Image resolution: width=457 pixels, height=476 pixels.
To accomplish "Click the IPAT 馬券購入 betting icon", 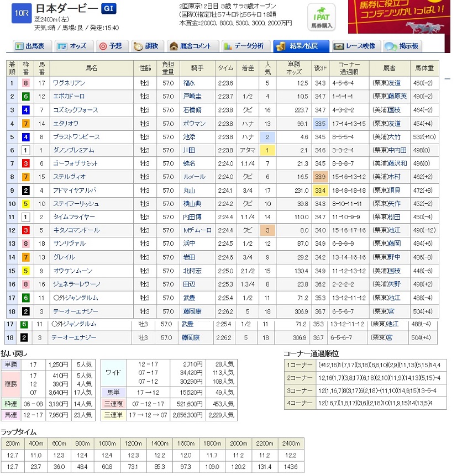I will [x=322, y=18].
